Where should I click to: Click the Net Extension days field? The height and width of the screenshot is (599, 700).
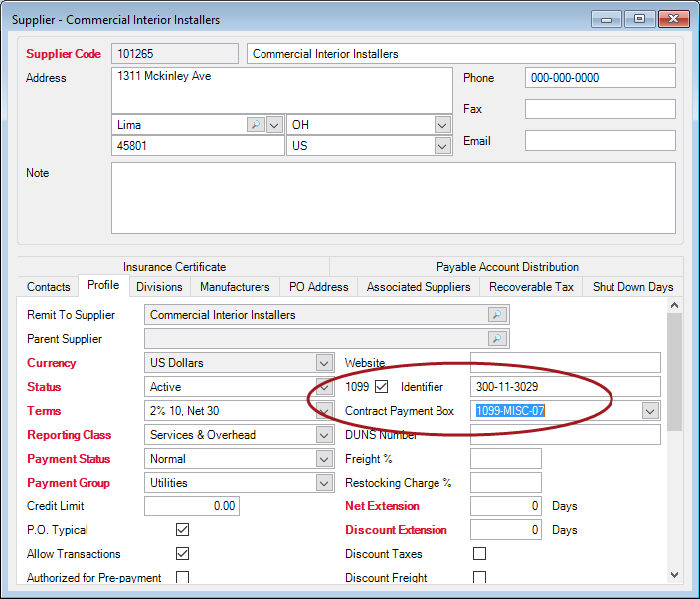[506, 506]
